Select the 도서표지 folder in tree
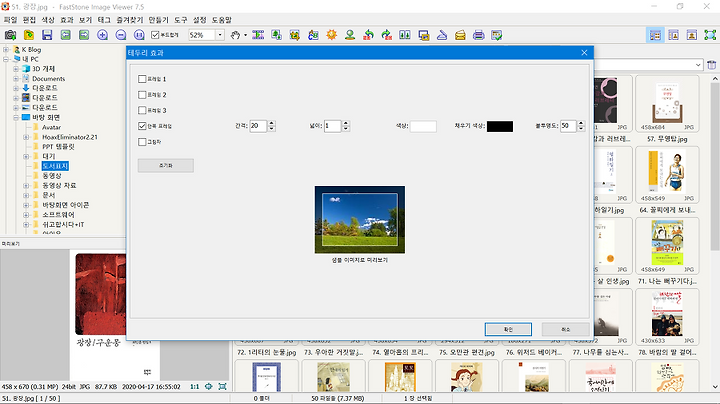This screenshot has height=404, width=720. click(55, 166)
